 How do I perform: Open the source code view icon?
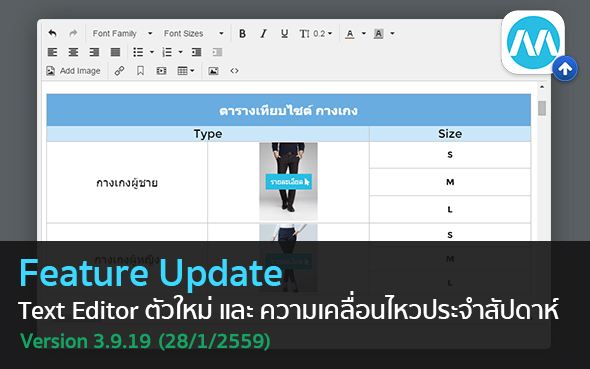[234, 71]
